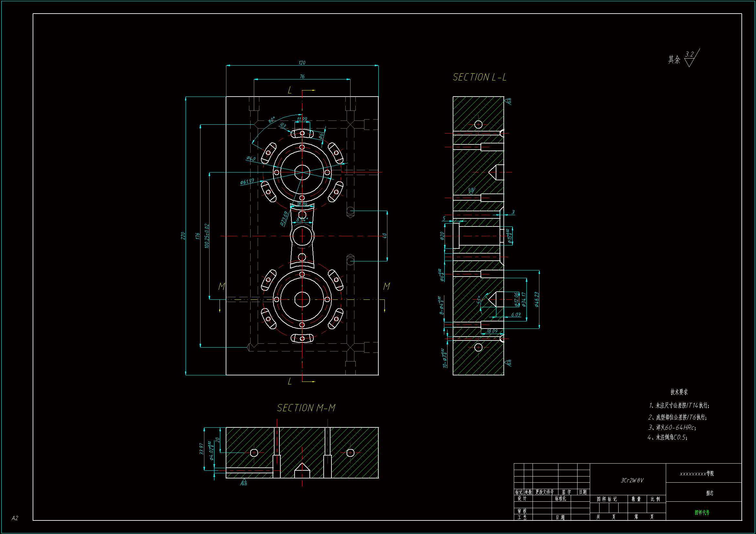This screenshot has height=534, width=756.
Task: Click the SECTION M-M title text
Action: (306, 408)
